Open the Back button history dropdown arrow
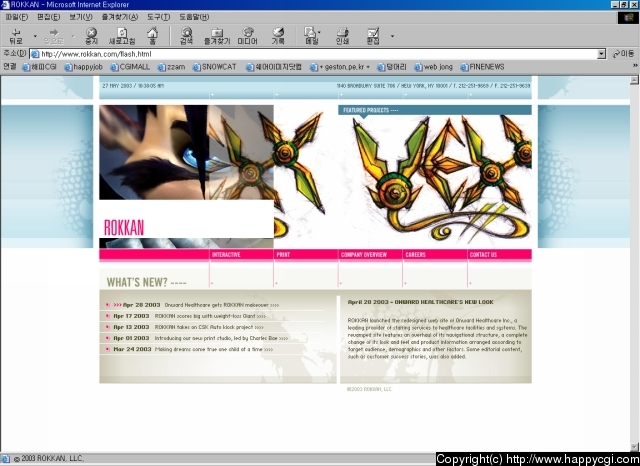Screen dimensions: 640x466 (x=35, y=36)
